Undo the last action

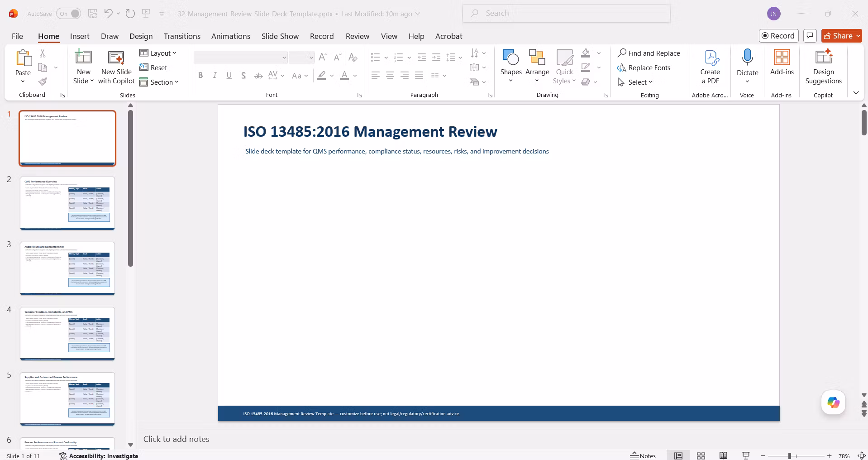point(108,14)
